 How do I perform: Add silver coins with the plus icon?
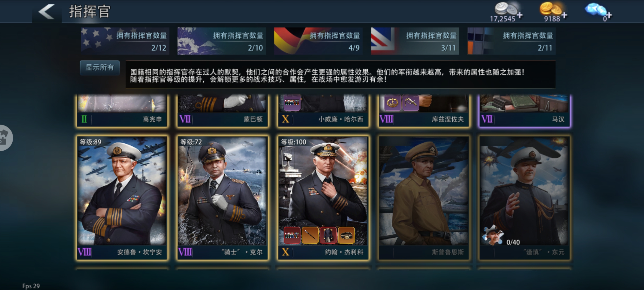pos(520,15)
